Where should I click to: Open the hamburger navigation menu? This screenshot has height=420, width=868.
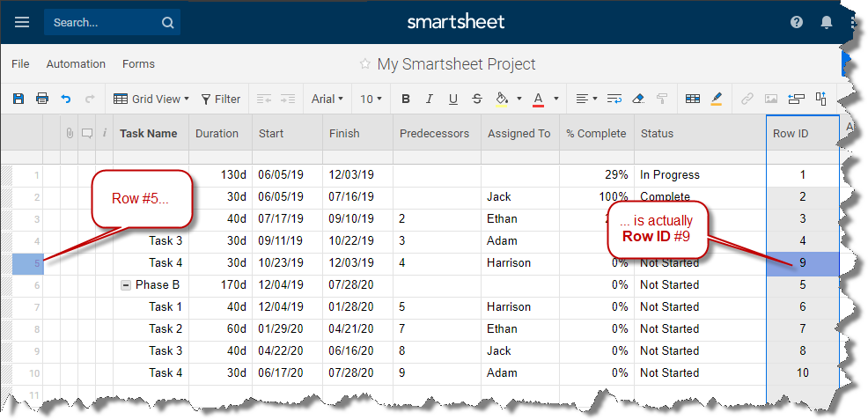(x=22, y=23)
